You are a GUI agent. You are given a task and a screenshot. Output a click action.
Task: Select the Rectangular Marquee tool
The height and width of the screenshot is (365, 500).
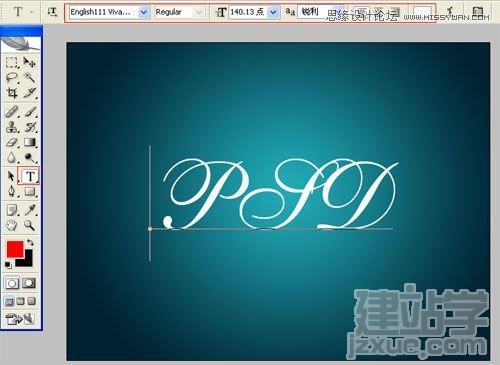point(12,62)
